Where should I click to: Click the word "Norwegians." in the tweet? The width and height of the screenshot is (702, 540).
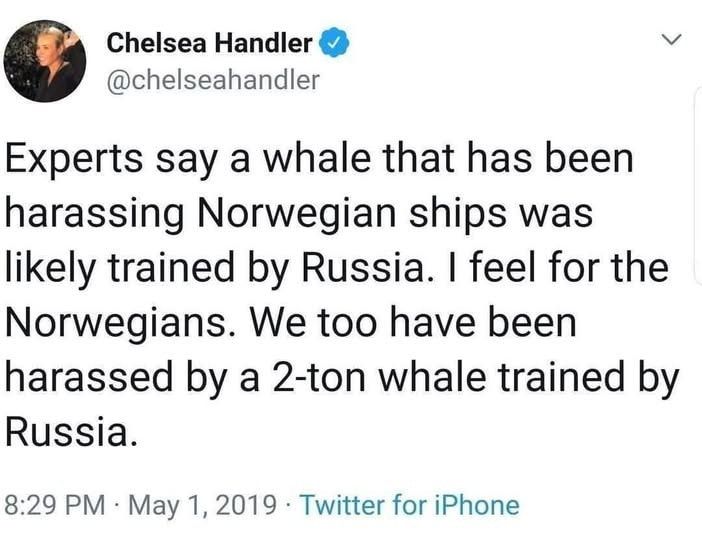(x=123, y=325)
